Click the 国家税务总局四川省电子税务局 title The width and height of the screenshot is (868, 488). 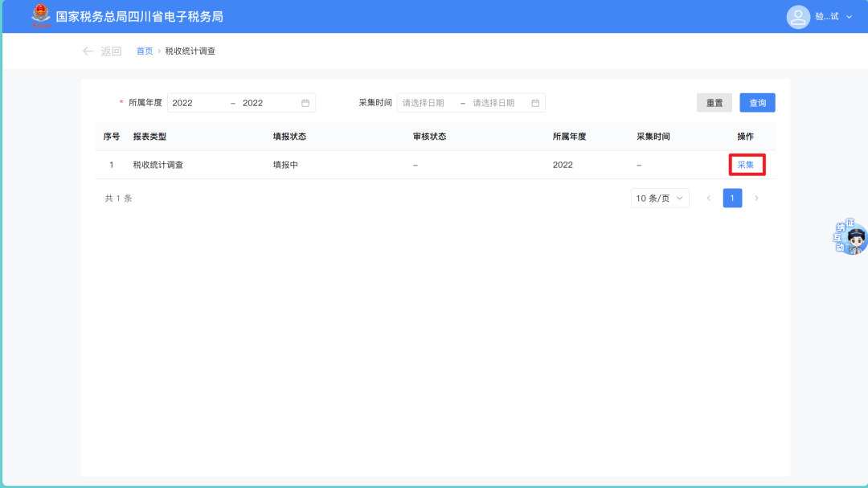[140, 17]
